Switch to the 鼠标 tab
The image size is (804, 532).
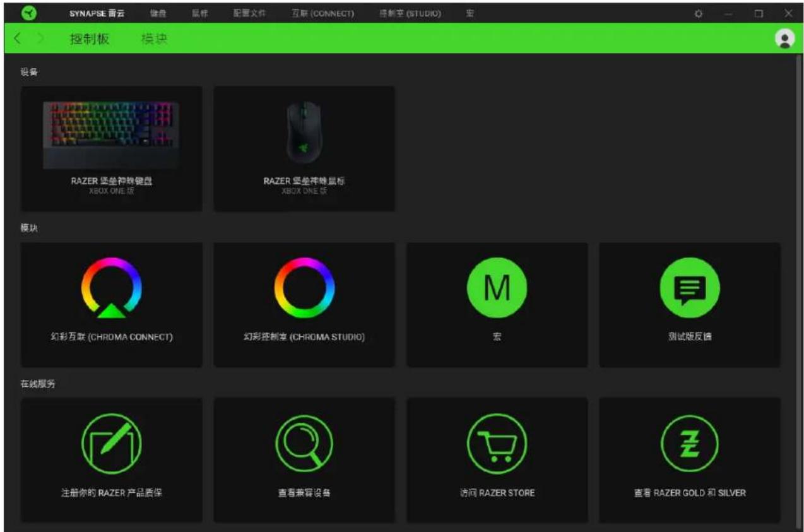200,13
